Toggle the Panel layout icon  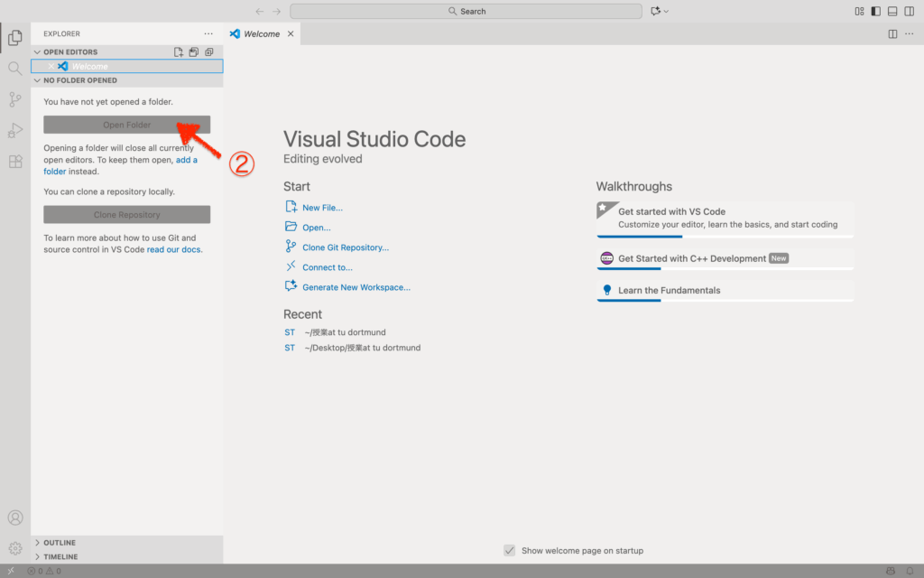click(892, 12)
